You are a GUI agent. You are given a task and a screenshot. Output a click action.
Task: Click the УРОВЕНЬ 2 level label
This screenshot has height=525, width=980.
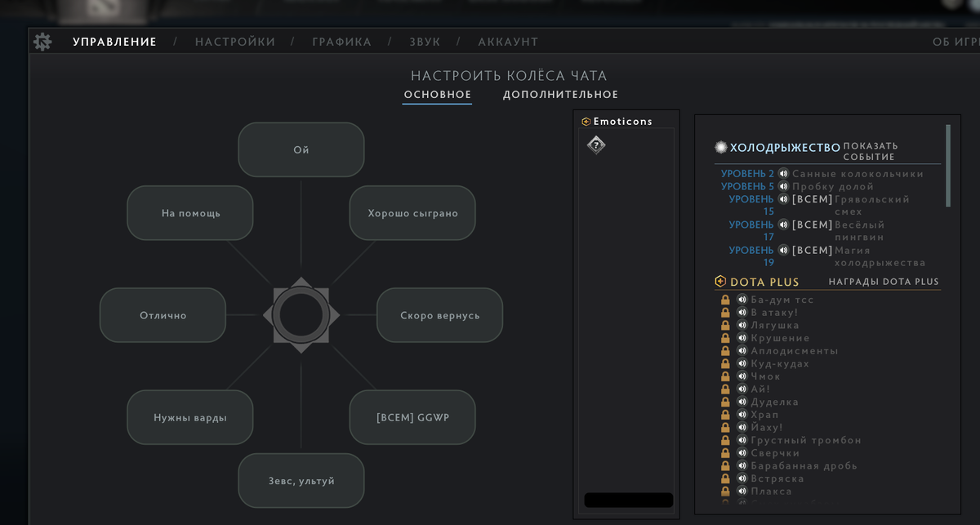click(x=747, y=174)
